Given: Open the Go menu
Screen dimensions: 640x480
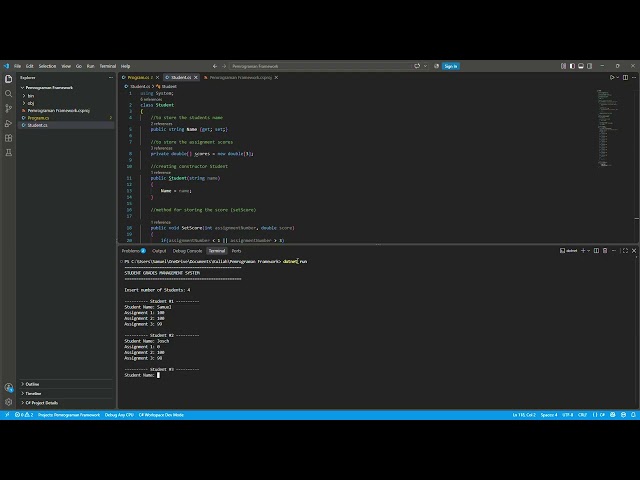Looking at the screenshot, I should point(78,66).
